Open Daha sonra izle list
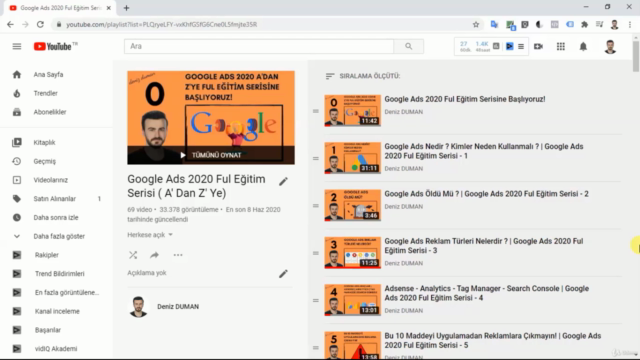Image resolution: width=640 pixels, height=360 pixels. pos(55,218)
